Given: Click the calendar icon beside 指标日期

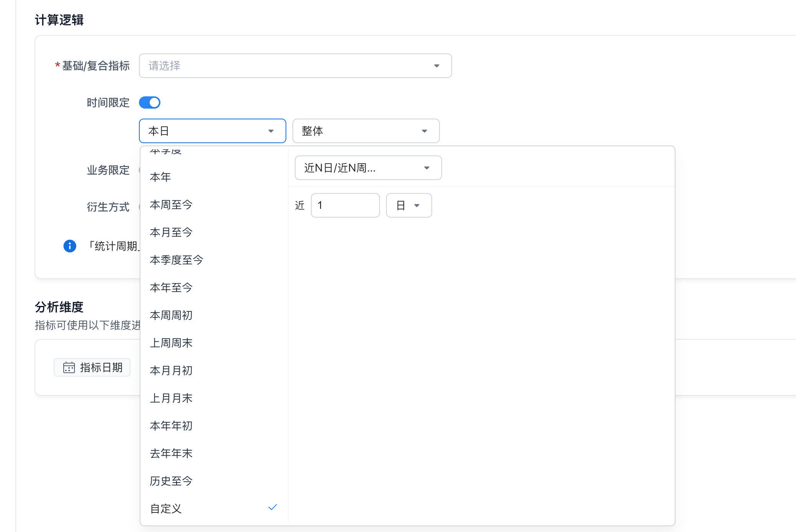Looking at the screenshot, I should (x=69, y=367).
